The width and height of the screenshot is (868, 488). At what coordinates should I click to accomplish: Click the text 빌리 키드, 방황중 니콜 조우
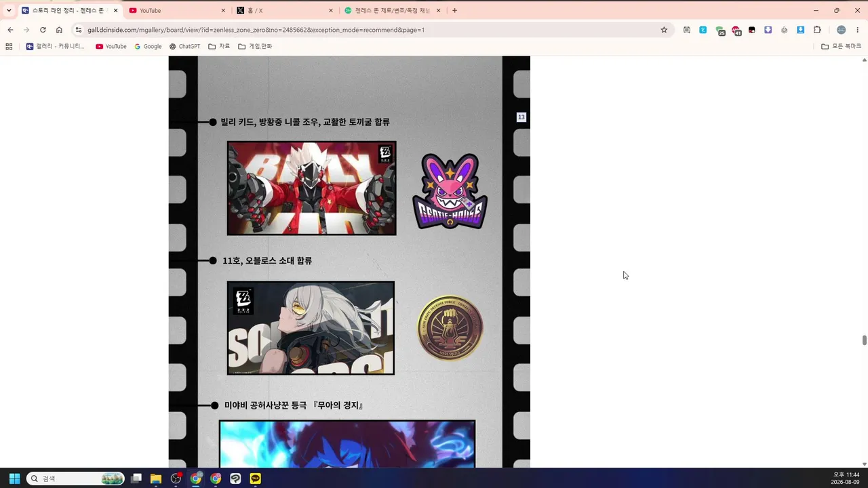pos(271,122)
